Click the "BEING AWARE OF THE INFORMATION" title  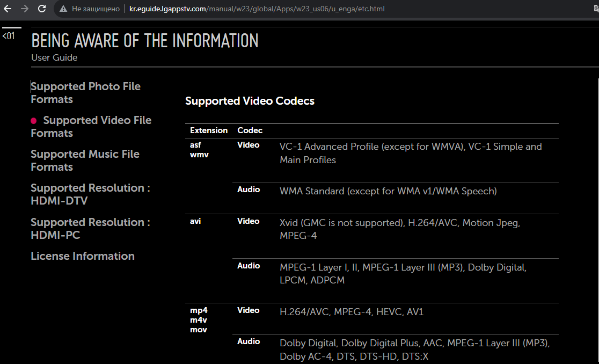pos(145,41)
